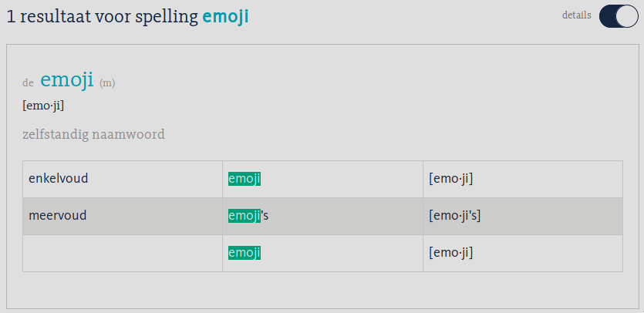Viewport: 644px width, 313px height.
Task: Click the article 'de' before the headword
Action: tap(29, 82)
